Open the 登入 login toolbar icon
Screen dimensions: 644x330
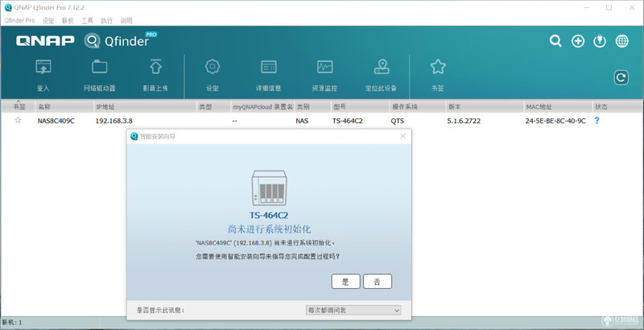click(x=43, y=67)
